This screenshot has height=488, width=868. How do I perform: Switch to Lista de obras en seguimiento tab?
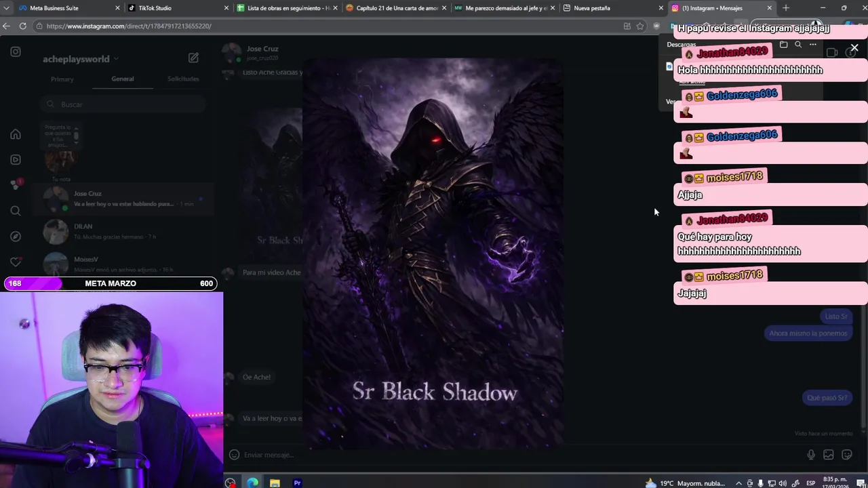[286, 8]
